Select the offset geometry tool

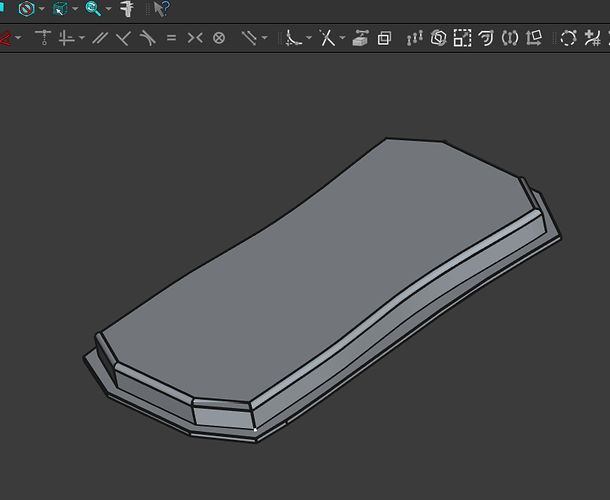click(486, 38)
